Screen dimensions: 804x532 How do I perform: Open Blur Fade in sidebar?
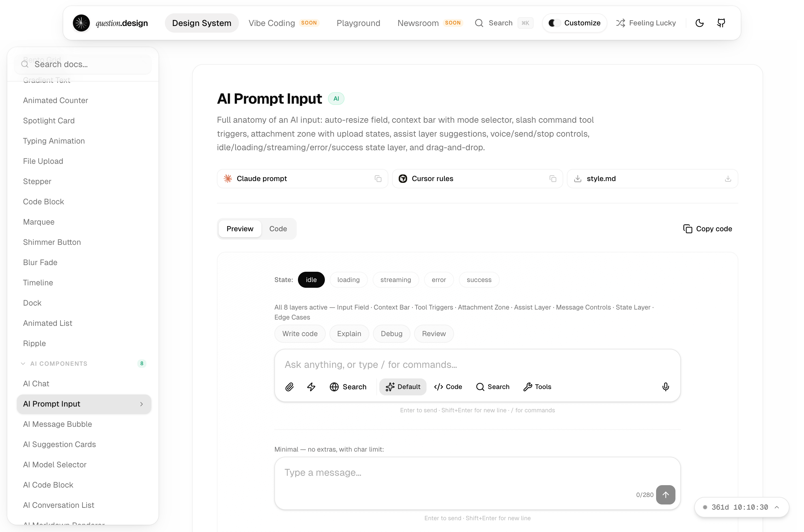coord(84,263)
